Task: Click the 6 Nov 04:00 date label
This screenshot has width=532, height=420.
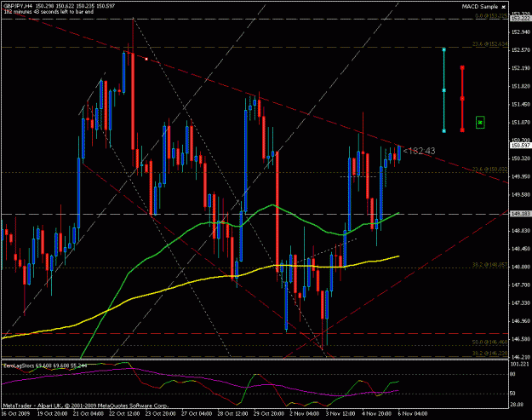Action: (412, 414)
